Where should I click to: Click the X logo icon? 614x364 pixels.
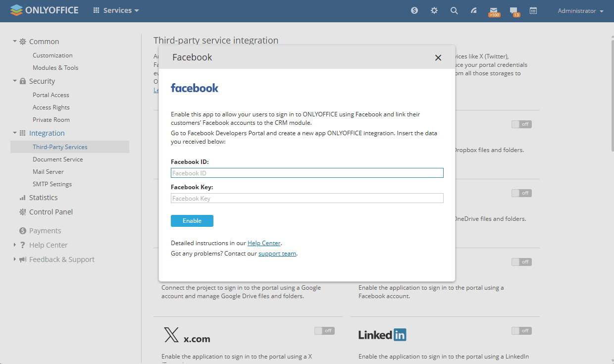coord(171,335)
